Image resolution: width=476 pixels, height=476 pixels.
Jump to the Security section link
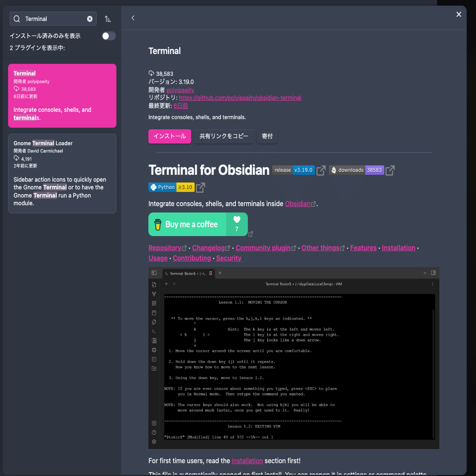[x=229, y=258]
